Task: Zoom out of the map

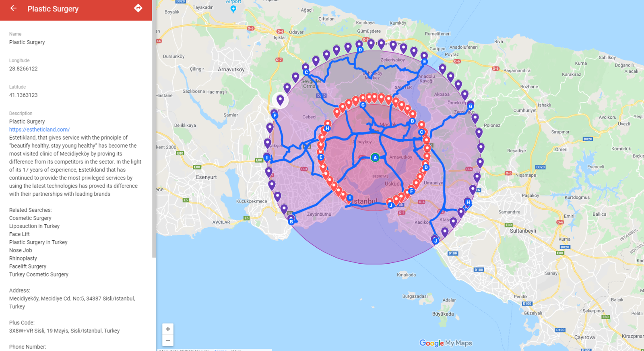Action: coord(168,341)
